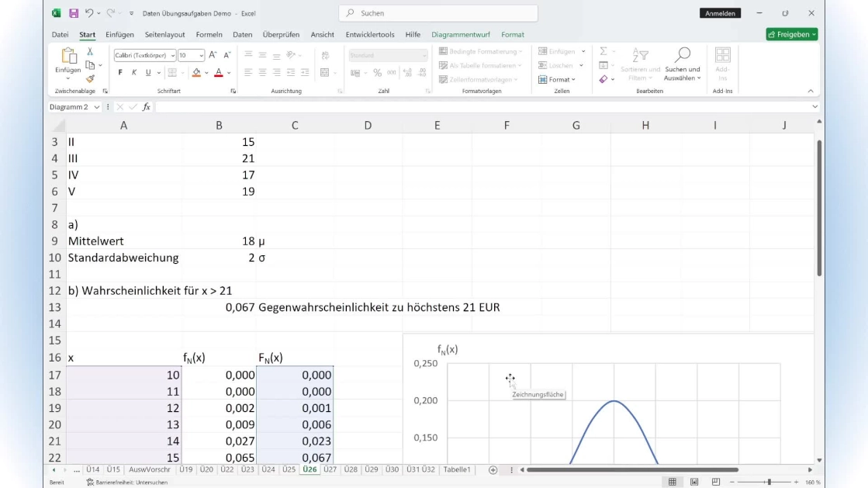868x488 pixels.
Task: Click the clipboard Einfügen paste icon
Action: coord(68,56)
